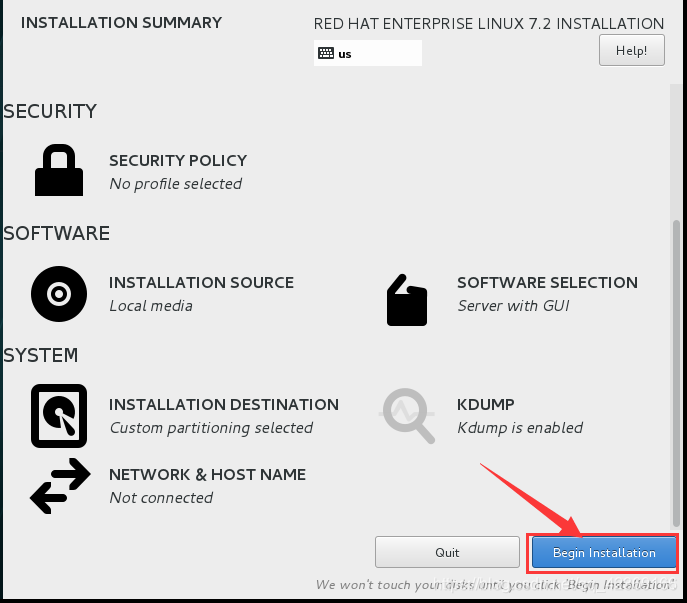Quit the installer
The height and width of the screenshot is (603, 687).
447,552
